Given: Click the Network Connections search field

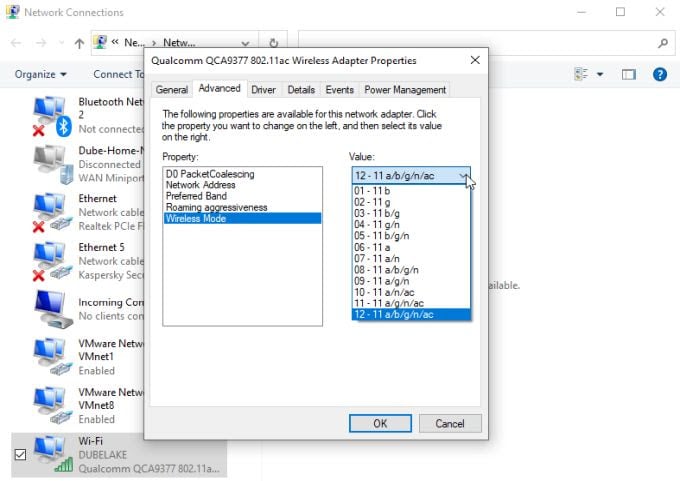Looking at the screenshot, I should click(477, 43).
